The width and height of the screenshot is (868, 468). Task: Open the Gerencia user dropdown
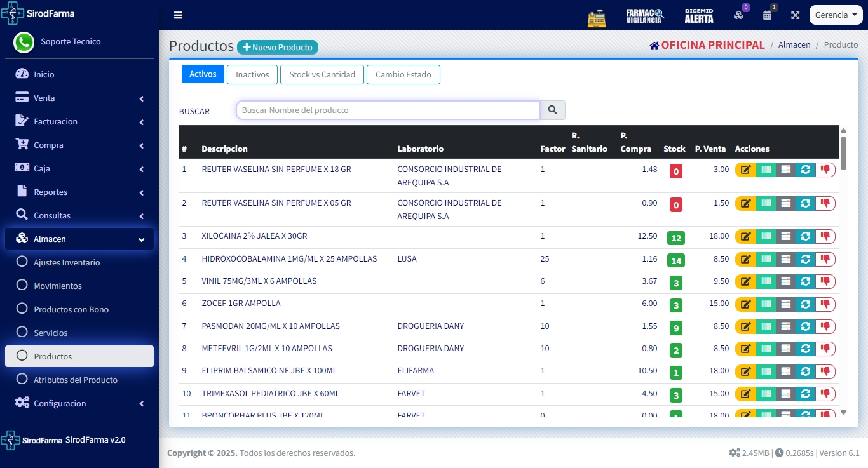835,15
